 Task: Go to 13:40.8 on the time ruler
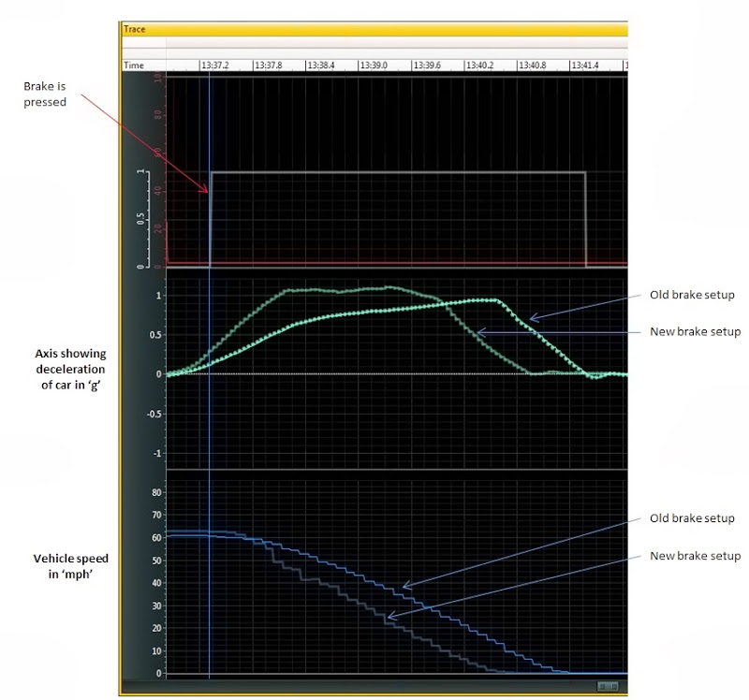(x=531, y=66)
